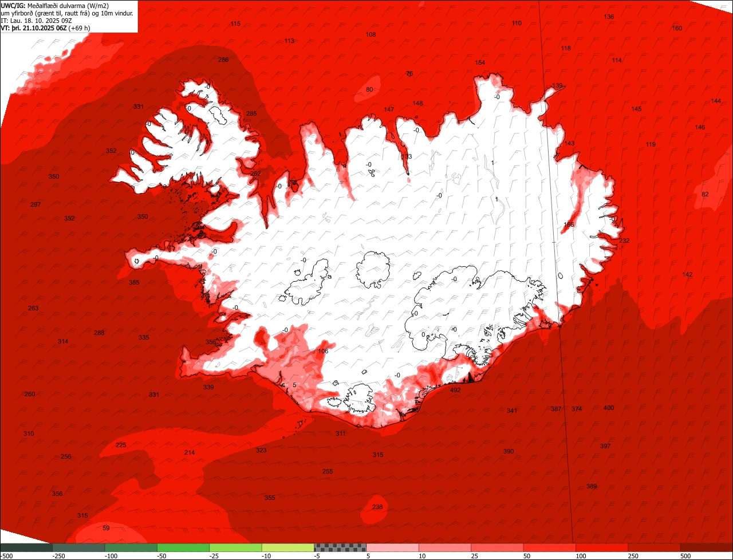Viewport: 733px width, 560px height.
Task: Click the map value 339 by the southwest coast
Action: coord(208,387)
